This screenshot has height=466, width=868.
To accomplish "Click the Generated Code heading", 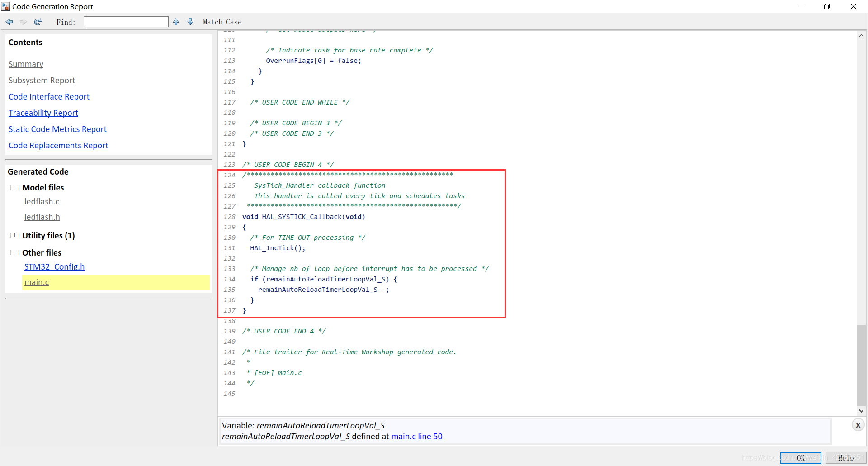I will tap(38, 172).
